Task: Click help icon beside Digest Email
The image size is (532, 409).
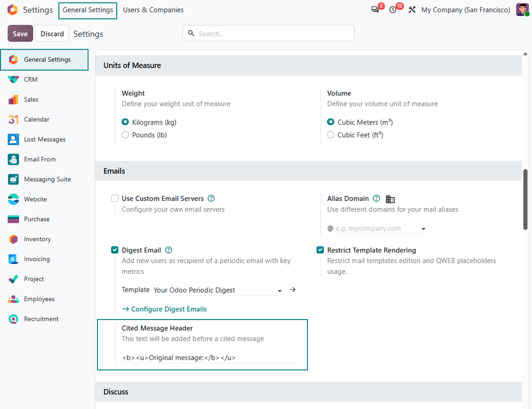Action: [168, 250]
